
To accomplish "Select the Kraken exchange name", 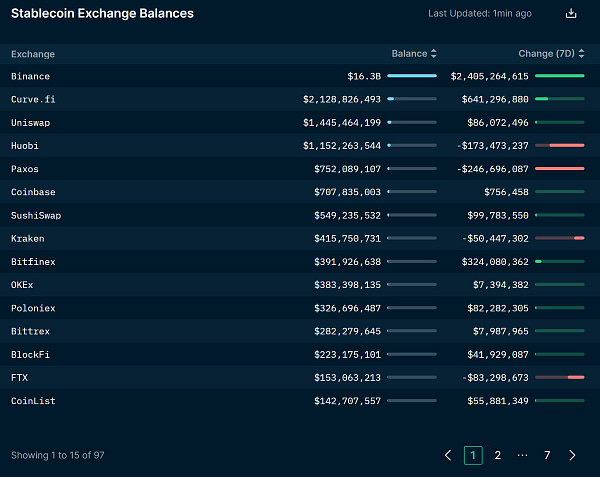I will (x=28, y=239).
